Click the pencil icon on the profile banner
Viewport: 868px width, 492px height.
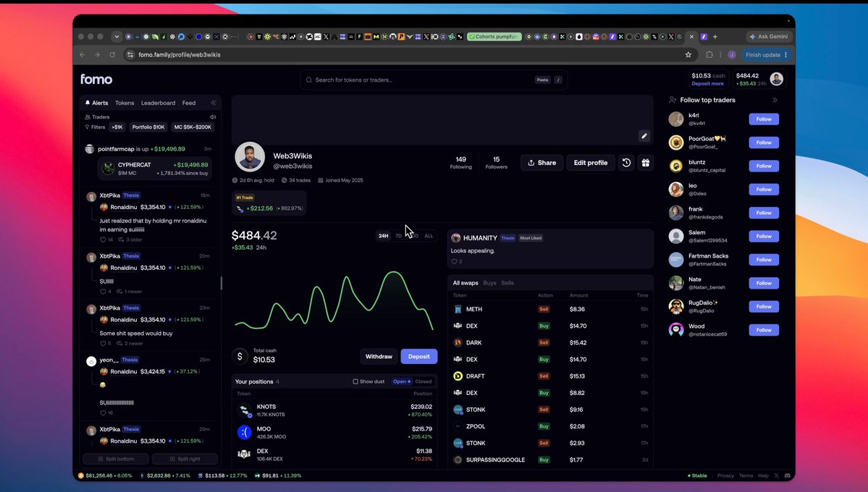644,135
